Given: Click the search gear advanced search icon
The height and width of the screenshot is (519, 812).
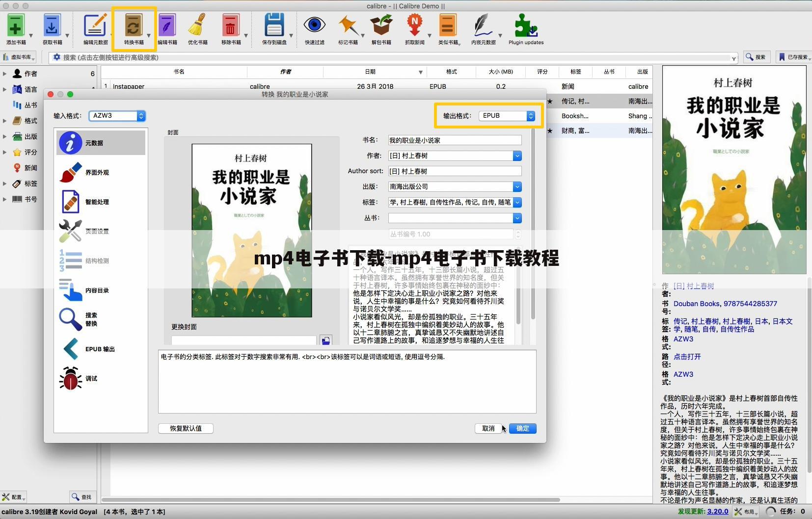Looking at the screenshot, I should click(x=57, y=57).
